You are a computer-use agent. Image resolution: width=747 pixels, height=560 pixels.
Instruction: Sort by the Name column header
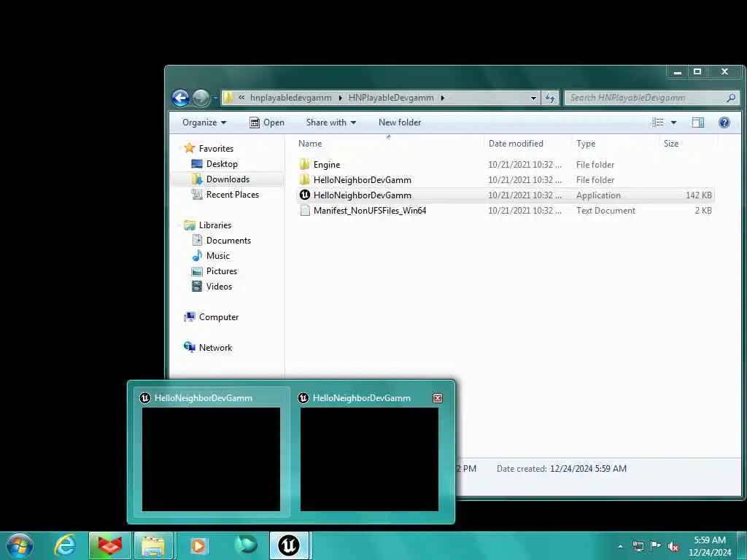tap(309, 144)
